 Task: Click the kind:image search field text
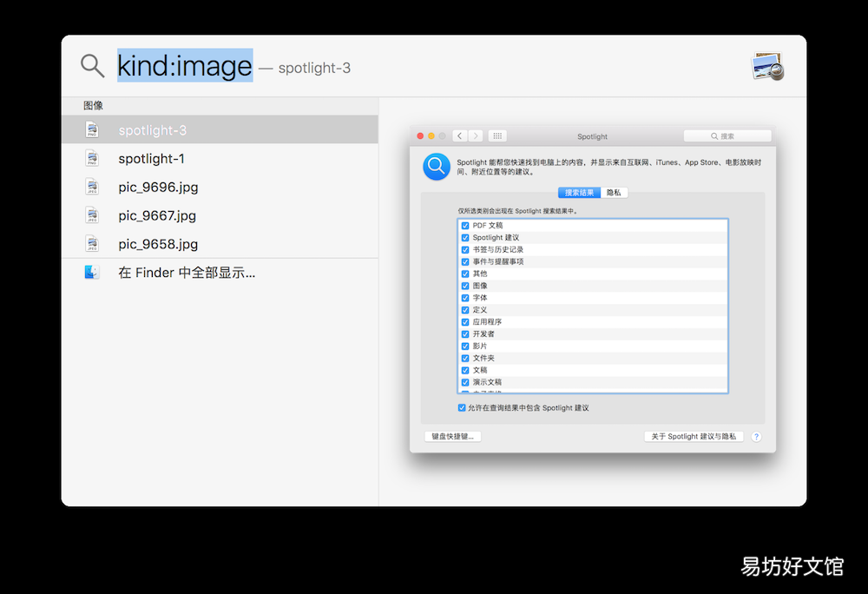(x=185, y=66)
